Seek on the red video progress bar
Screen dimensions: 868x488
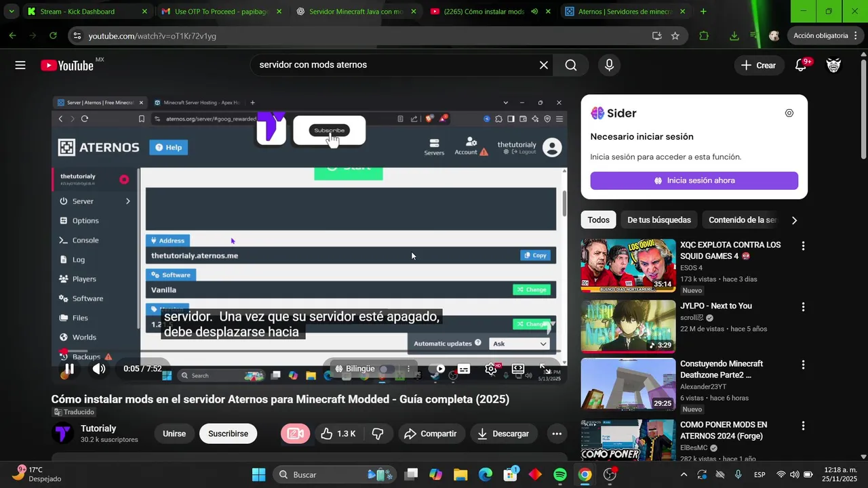click(x=309, y=351)
